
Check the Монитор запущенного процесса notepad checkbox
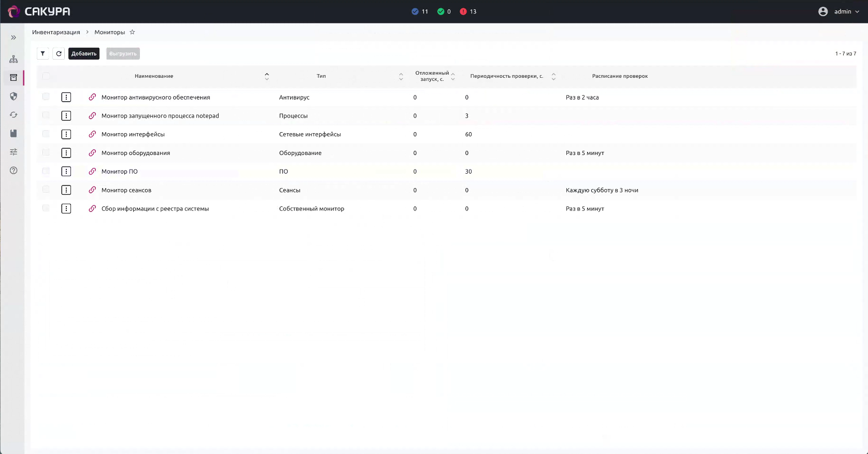[46, 116]
